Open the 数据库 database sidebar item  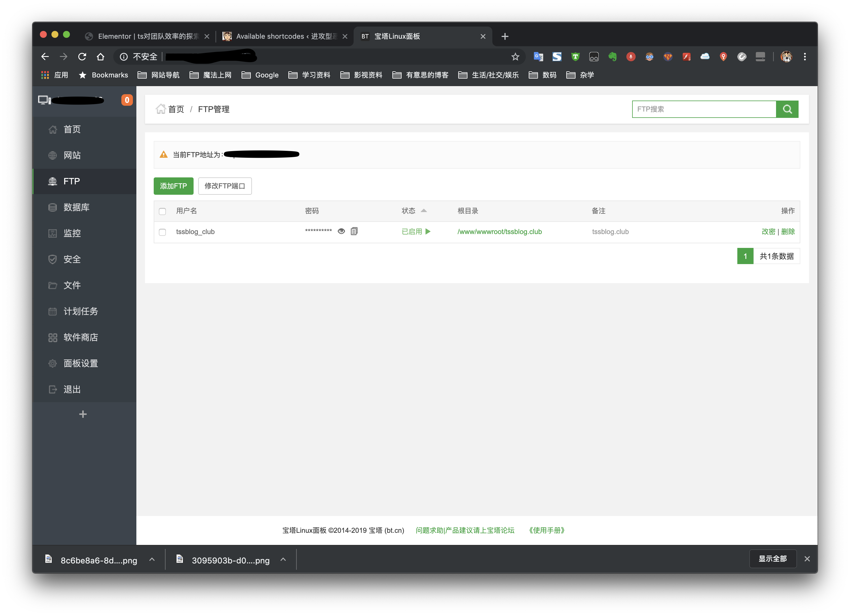pos(77,207)
